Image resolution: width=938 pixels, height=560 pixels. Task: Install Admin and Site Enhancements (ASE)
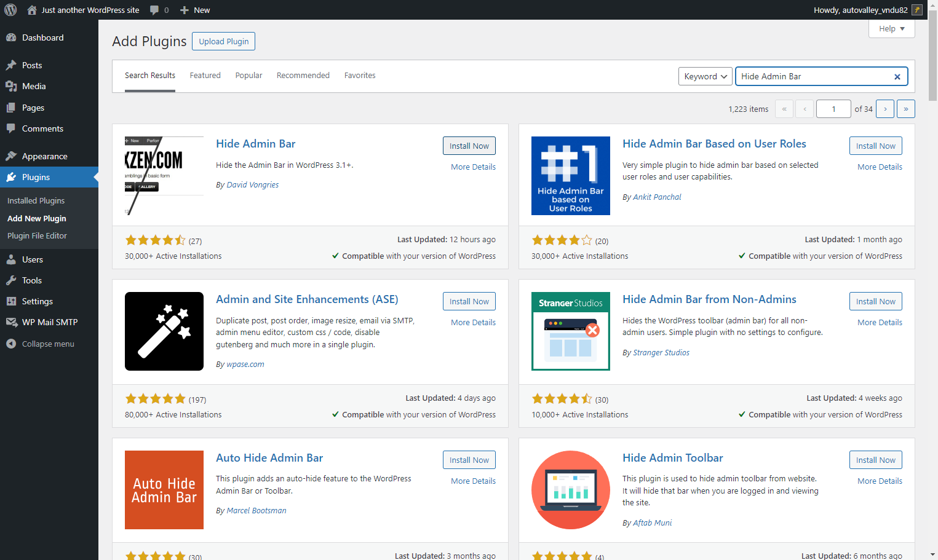pyautogui.click(x=469, y=301)
